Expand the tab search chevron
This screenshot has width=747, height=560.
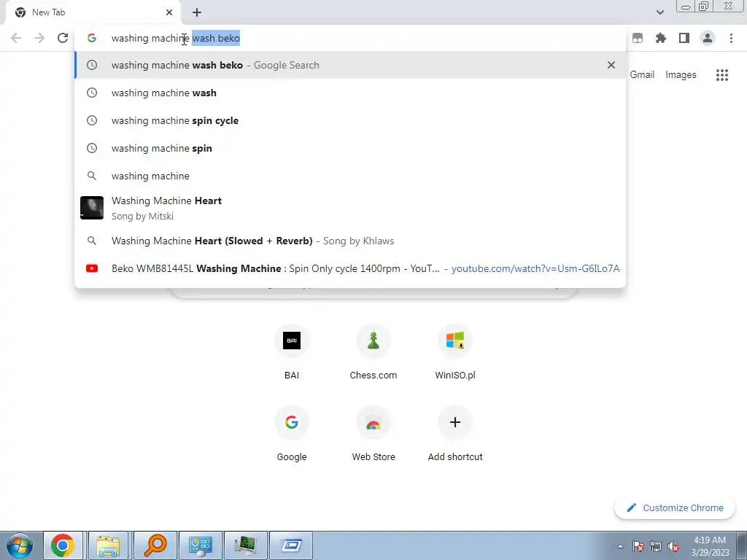point(660,12)
